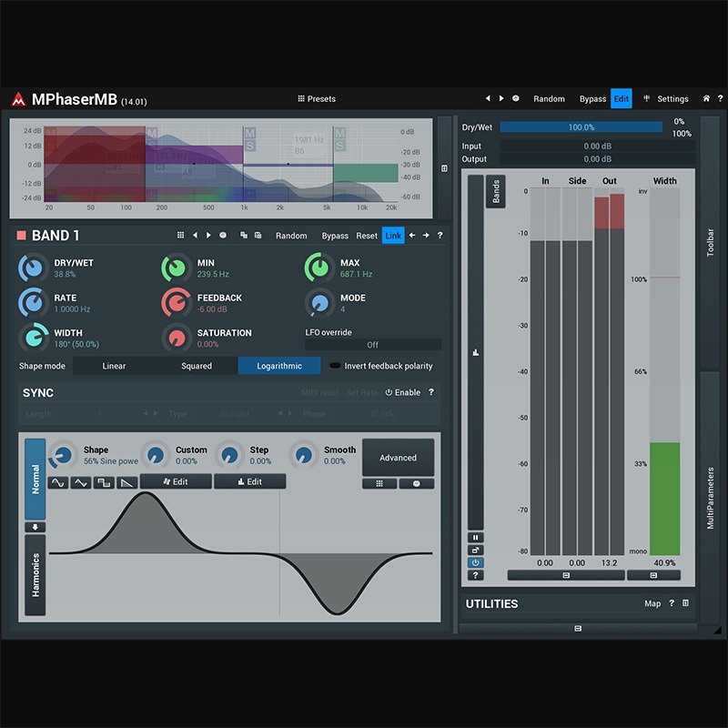Click the WIDTH knob
The height and width of the screenshot is (728, 728).
(x=34, y=338)
